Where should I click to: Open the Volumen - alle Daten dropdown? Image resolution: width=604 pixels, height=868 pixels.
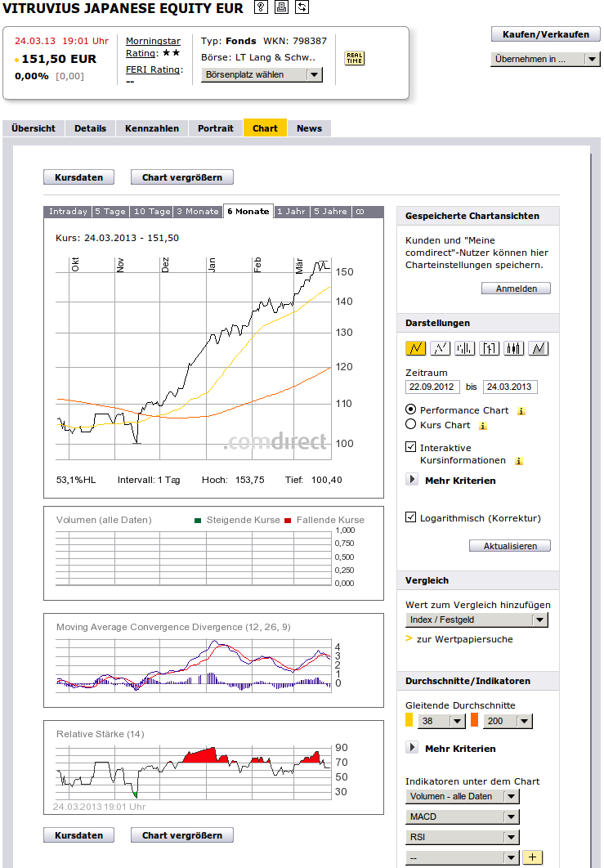tap(463, 796)
